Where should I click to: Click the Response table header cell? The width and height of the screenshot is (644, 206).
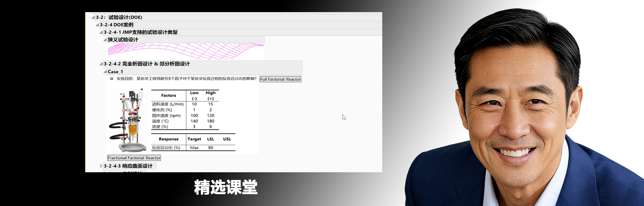point(168,139)
